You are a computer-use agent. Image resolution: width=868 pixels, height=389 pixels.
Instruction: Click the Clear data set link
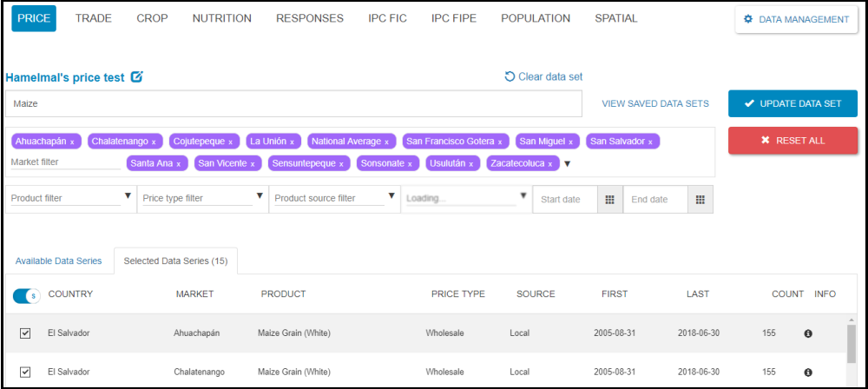pos(543,76)
